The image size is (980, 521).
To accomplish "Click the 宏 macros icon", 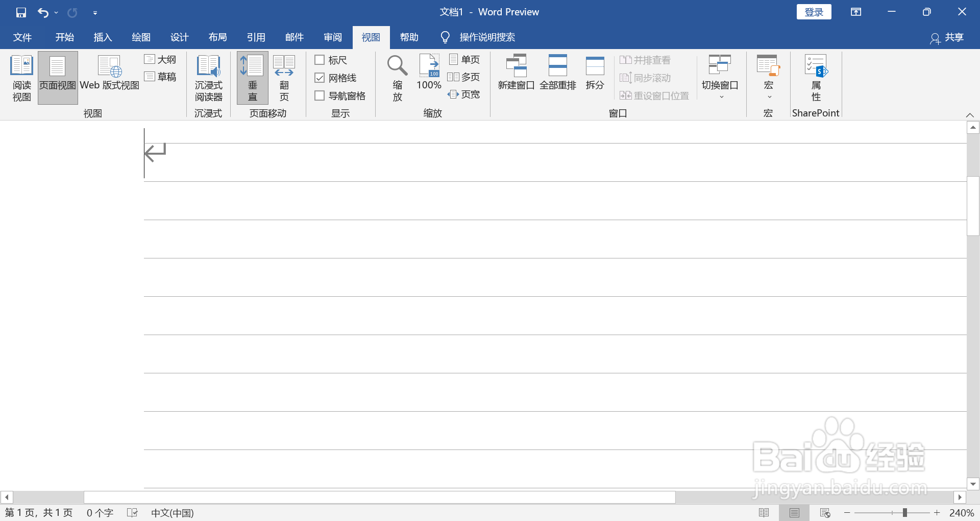I will pos(768,66).
